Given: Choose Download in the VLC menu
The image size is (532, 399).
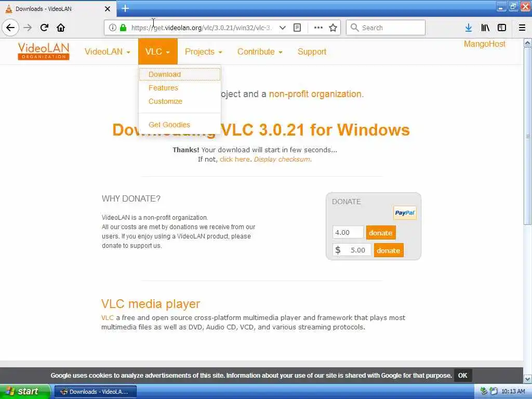Looking at the screenshot, I should pyautogui.click(x=179, y=74).
